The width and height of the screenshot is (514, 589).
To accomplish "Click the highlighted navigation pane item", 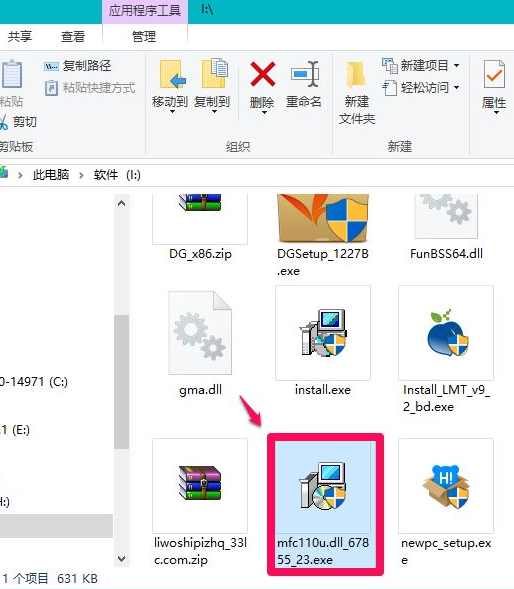I will tap(56, 526).
